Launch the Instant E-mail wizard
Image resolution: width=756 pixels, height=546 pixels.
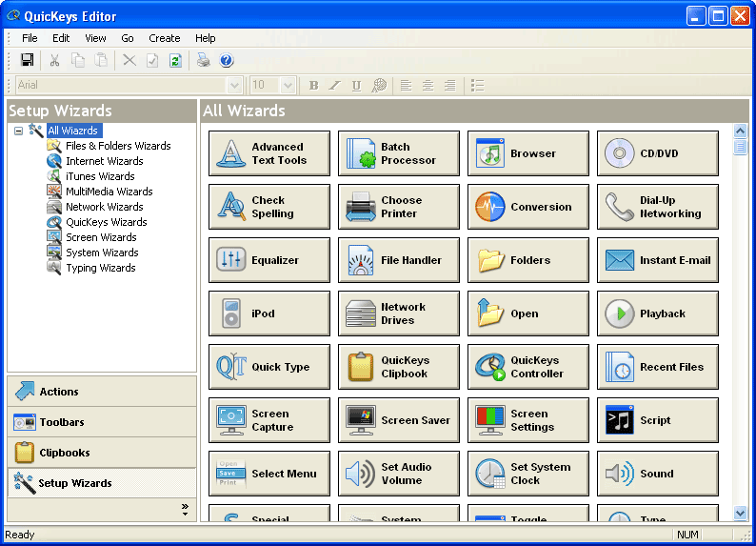tap(658, 260)
